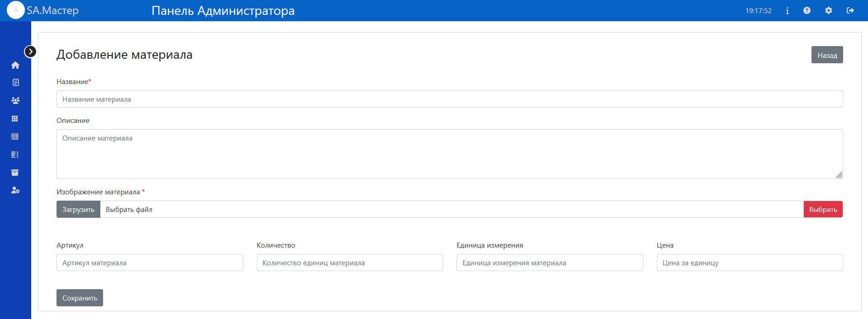Open the users group icon in sidebar
Image resolution: width=868 pixels, height=319 pixels.
coord(15,100)
